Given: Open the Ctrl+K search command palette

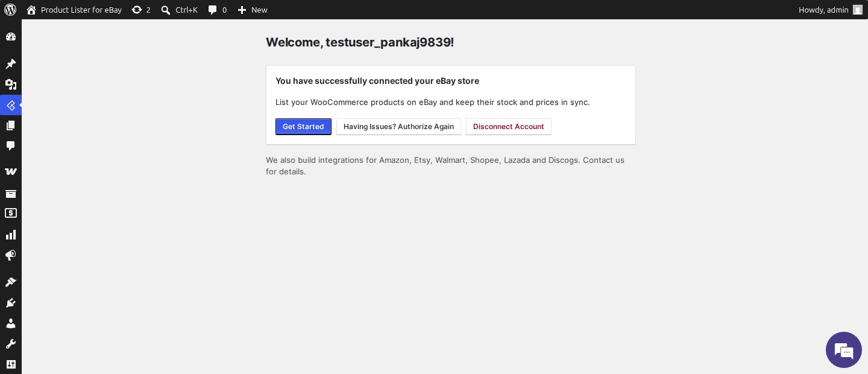Looking at the screenshot, I should (180, 10).
